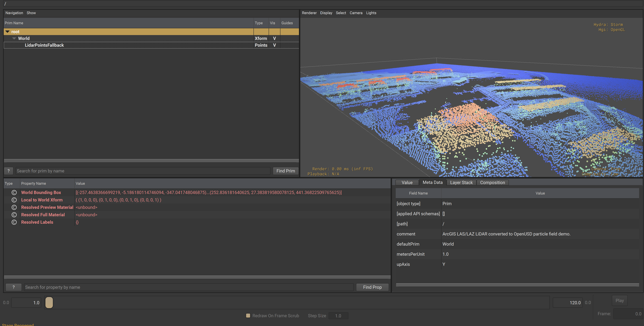Click the Type column header in prim tree
Viewport: 644px width, 326px height.
coord(261,23)
